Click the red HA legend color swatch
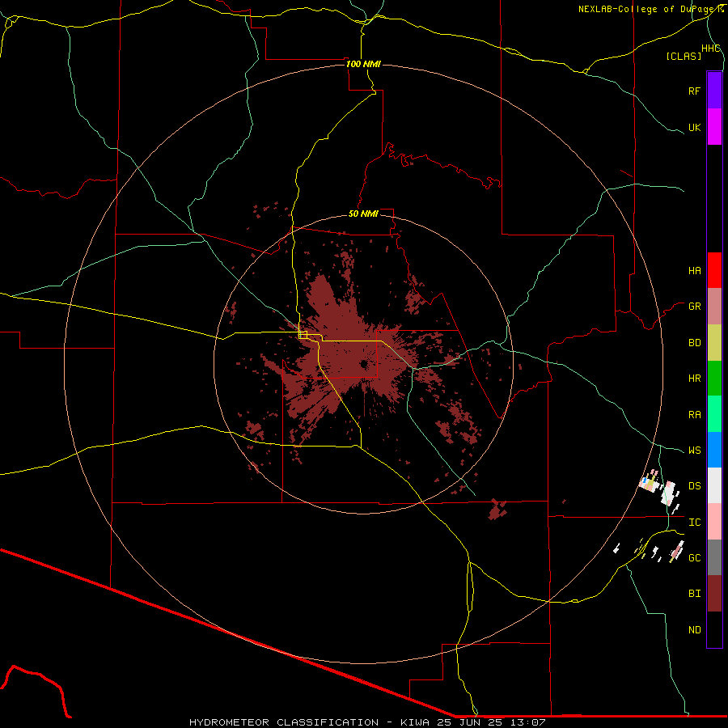This screenshot has width=728, height=728. pyautogui.click(x=714, y=270)
